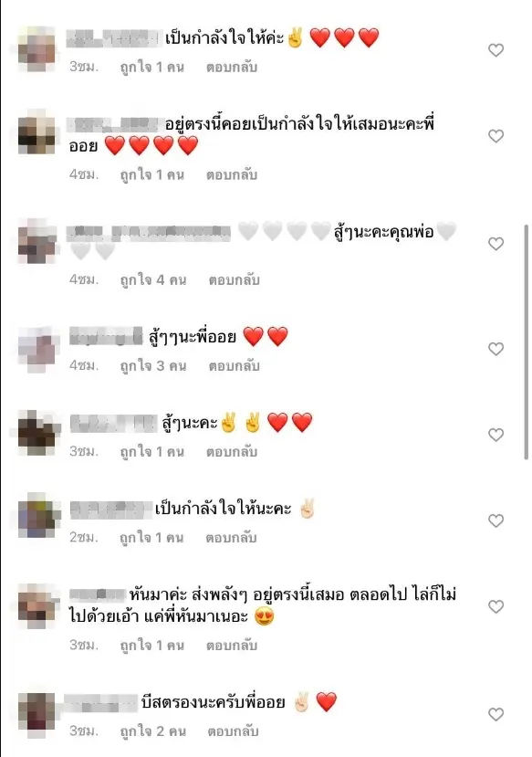
Task: Like the 'เป็นกำลังใจให้นะคะ' comment heart icon
Action: pyautogui.click(x=495, y=520)
